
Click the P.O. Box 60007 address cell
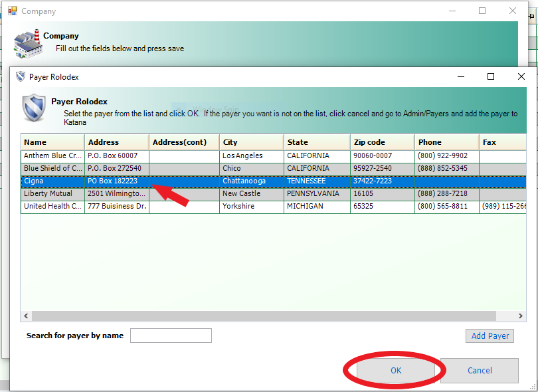[x=117, y=156]
